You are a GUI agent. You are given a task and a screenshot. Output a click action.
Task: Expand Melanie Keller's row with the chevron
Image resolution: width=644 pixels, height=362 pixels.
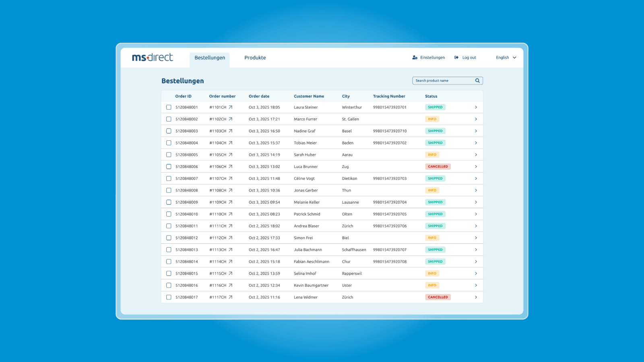(x=476, y=202)
